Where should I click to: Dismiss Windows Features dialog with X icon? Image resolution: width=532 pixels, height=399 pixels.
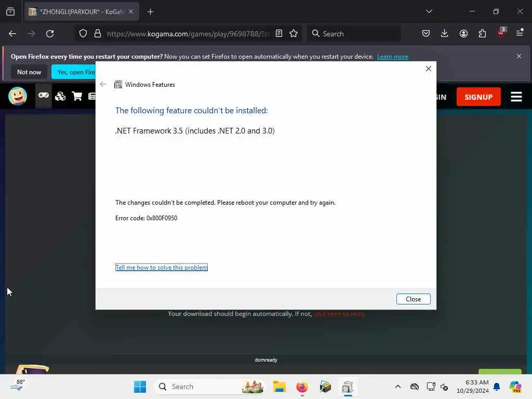428,69
